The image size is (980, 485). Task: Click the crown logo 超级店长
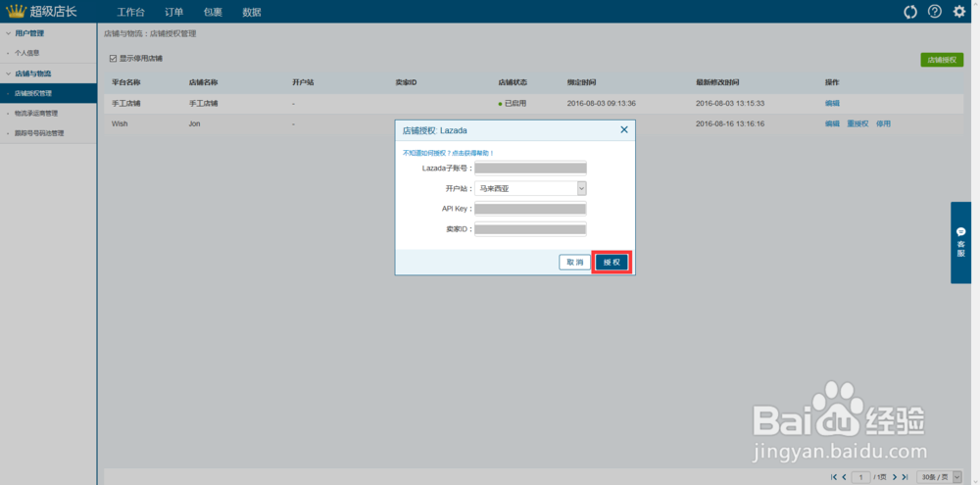click(x=41, y=11)
